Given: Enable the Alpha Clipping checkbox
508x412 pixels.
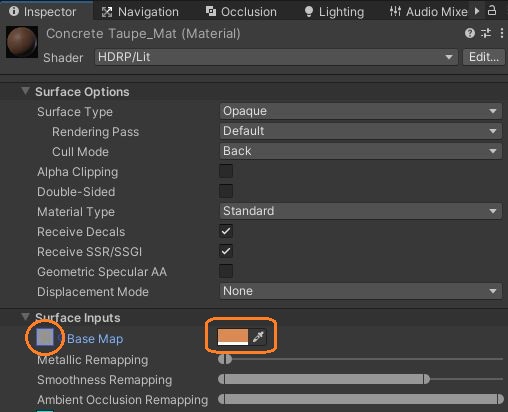Looking at the screenshot, I should pos(226,171).
